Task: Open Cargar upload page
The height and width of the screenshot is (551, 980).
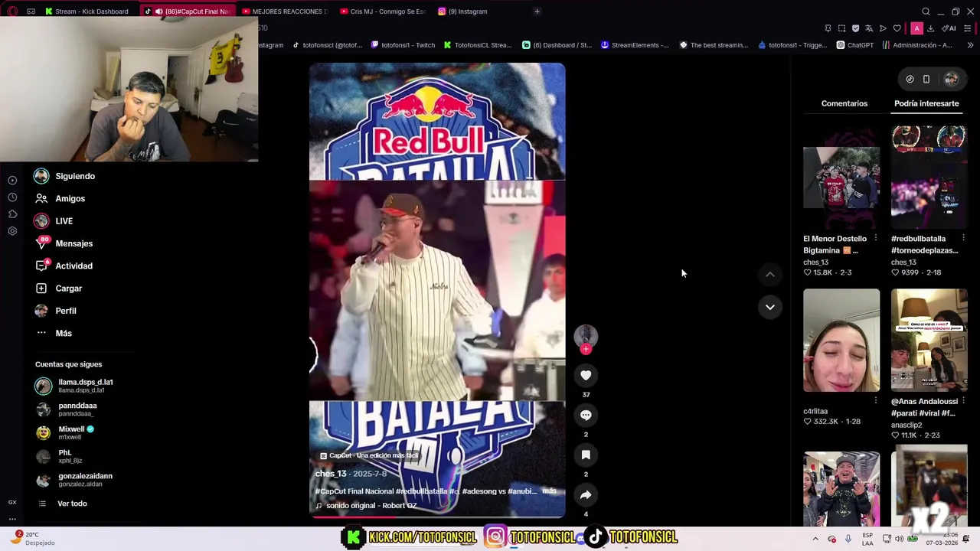Action: 58,289
